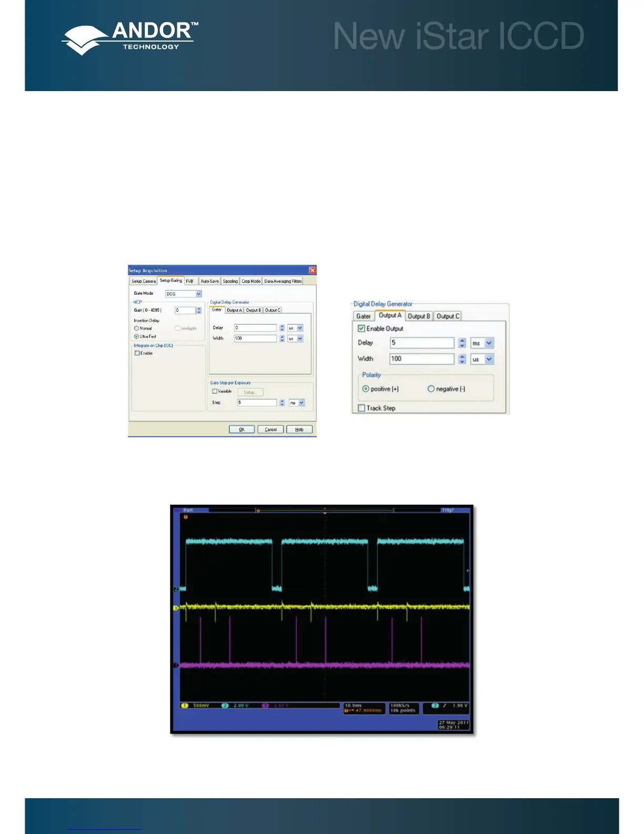Open the Gate Mode DDG dropdown

(x=199, y=294)
